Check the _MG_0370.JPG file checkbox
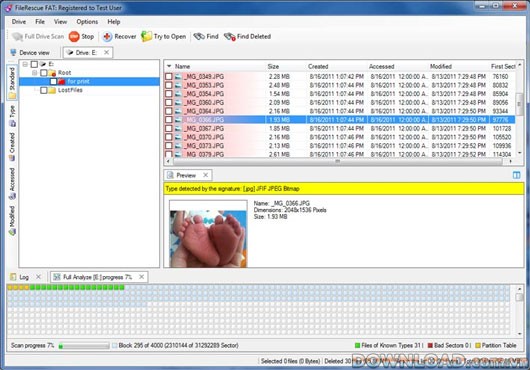Viewport: 530px width, 370px height. (169, 137)
